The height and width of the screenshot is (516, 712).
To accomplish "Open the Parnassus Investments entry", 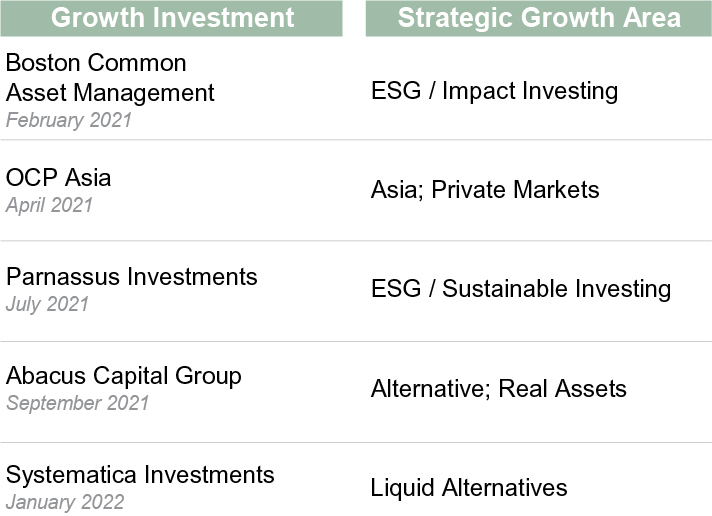I will 131,277.
